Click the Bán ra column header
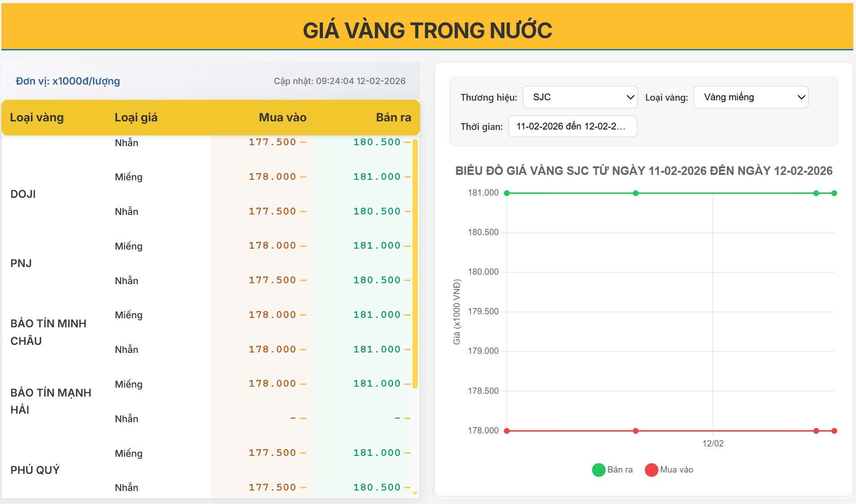 point(394,118)
